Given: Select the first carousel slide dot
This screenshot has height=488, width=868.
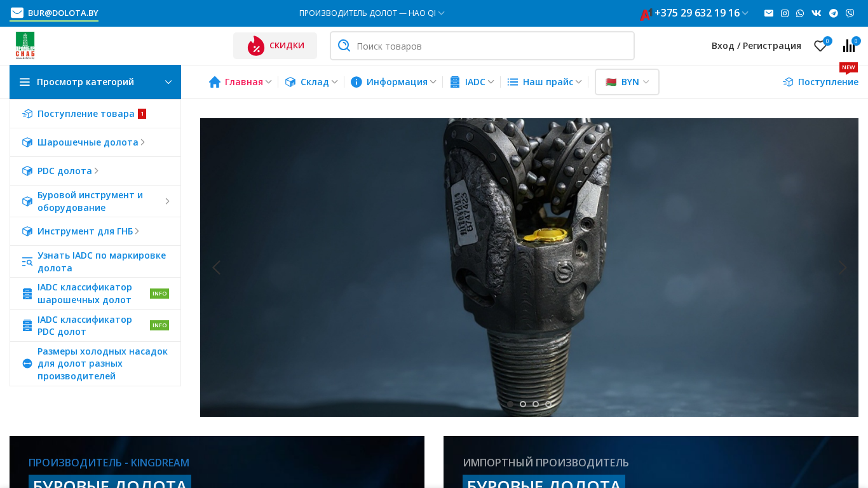Looking at the screenshot, I should point(510,404).
